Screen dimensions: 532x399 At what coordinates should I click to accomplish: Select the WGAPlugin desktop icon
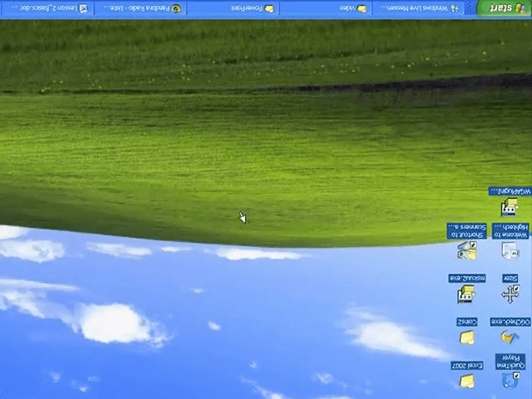click(509, 202)
